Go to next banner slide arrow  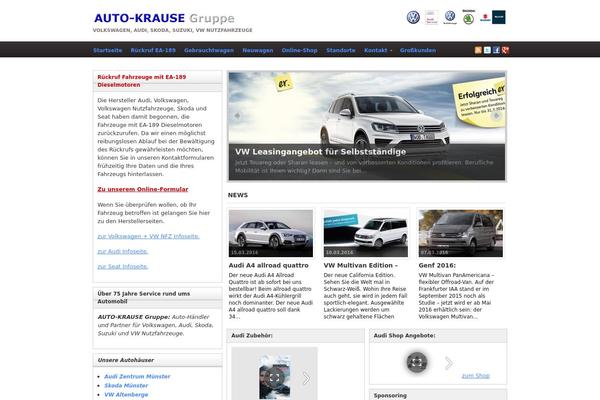496,115
